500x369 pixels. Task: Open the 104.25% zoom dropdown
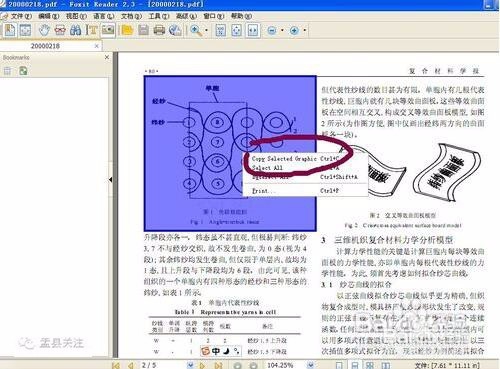(x=310, y=365)
